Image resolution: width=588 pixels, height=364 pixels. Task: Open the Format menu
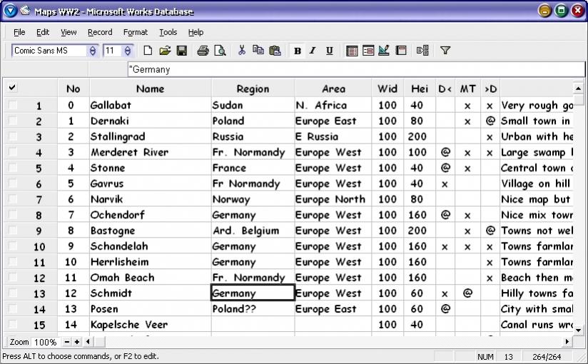135,32
